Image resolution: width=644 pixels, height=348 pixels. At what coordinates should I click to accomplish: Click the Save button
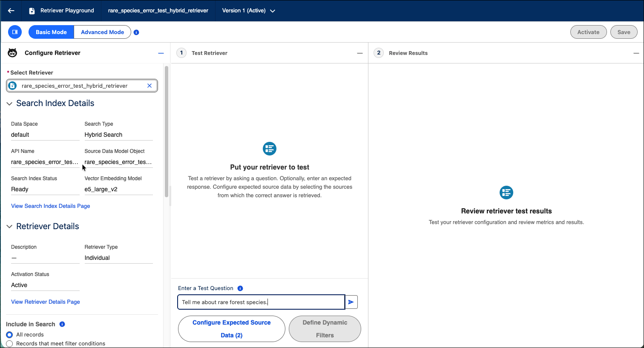click(x=624, y=32)
